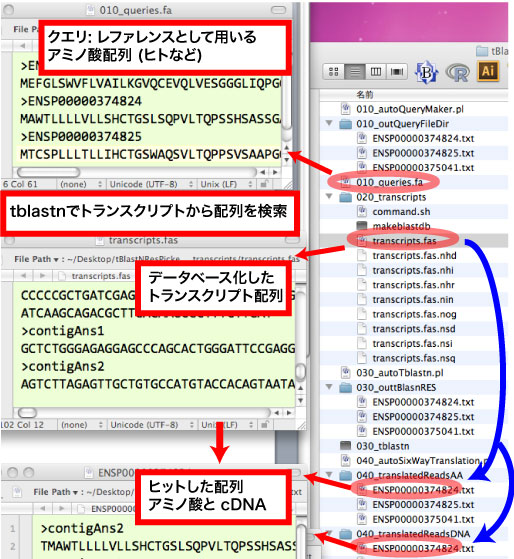Collapse the 030_outtBlasnRES folder
This screenshot has height=559, width=514.
329,387
